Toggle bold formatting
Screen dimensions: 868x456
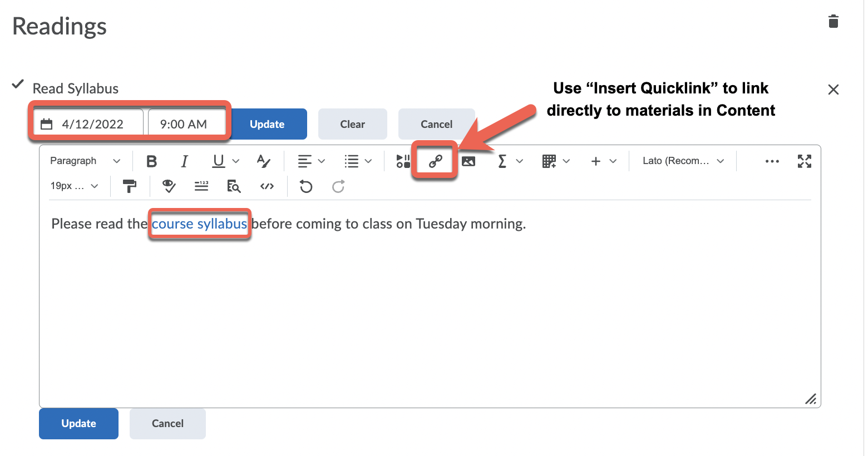click(151, 161)
